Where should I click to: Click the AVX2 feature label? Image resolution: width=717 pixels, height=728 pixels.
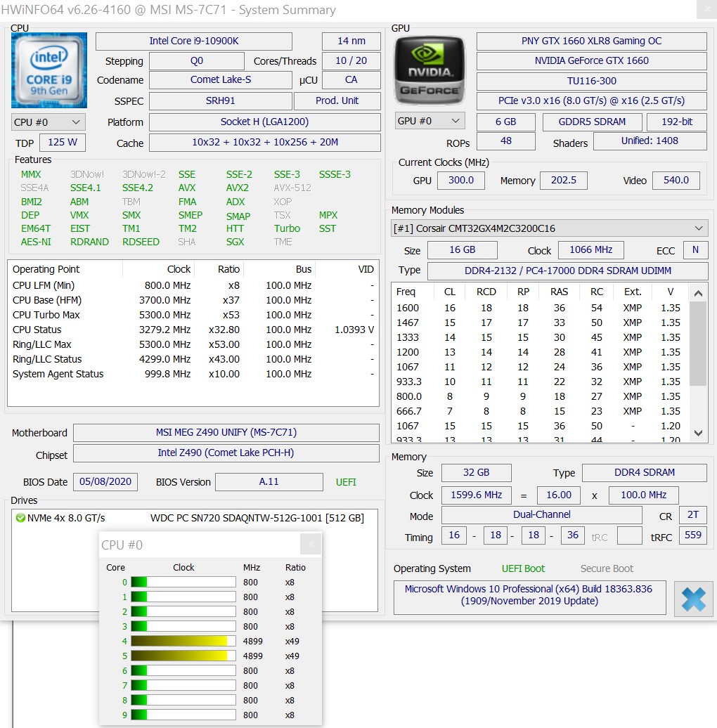tap(238, 188)
